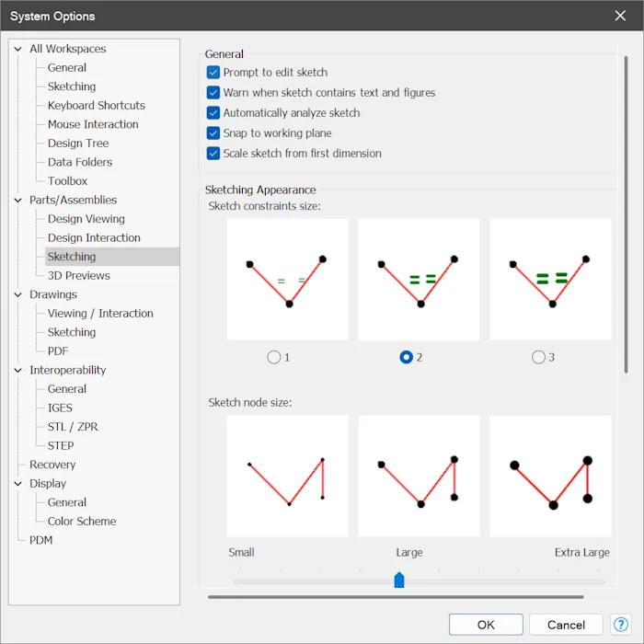Open Sketching under All Workspaces
Screen dimensions: 644x644
pyautogui.click(x=72, y=86)
